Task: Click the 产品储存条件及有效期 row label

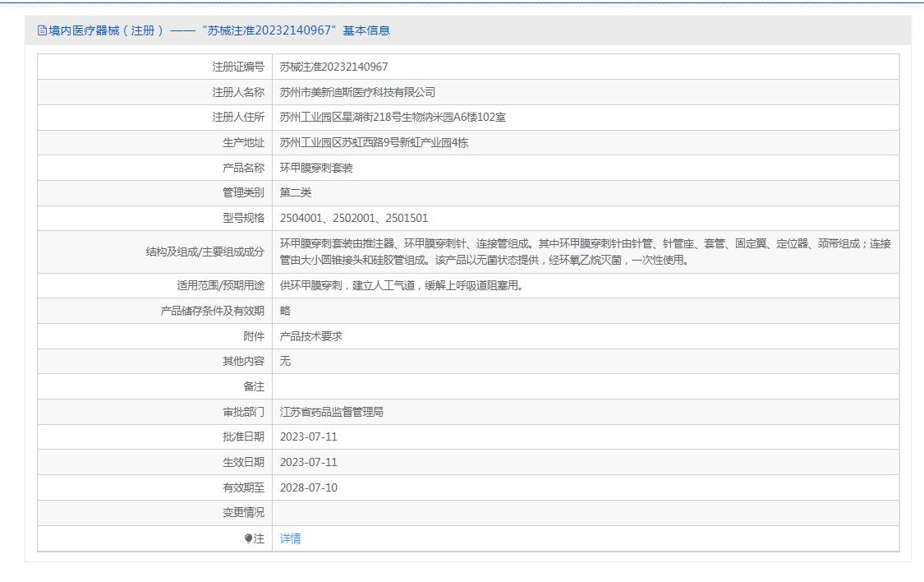Action: [x=212, y=311]
